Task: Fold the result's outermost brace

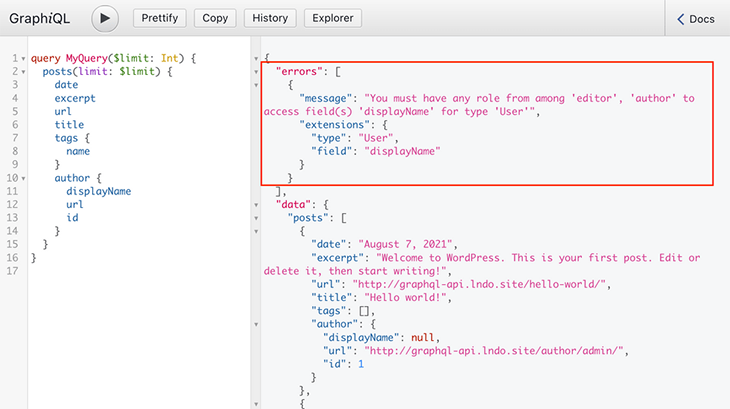Action: [256, 59]
